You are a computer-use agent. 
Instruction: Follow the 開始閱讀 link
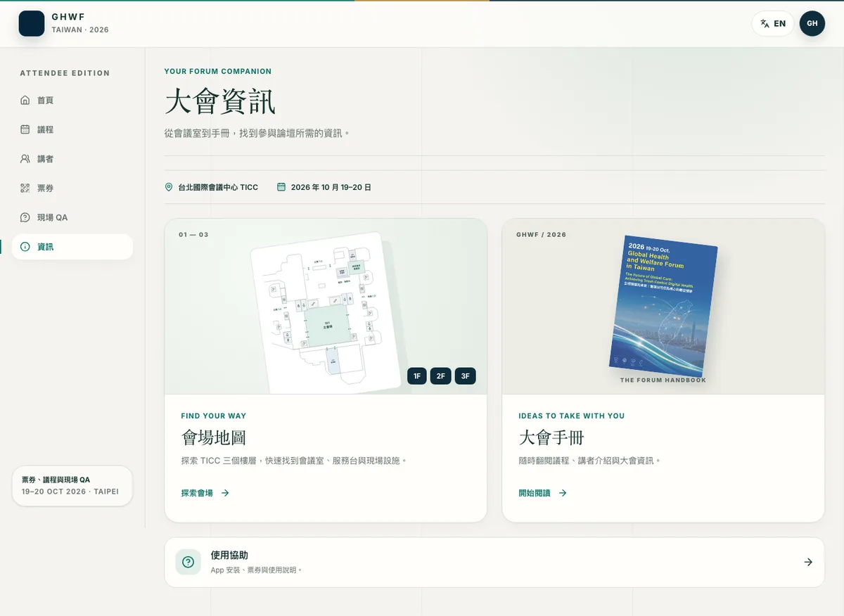tap(543, 493)
